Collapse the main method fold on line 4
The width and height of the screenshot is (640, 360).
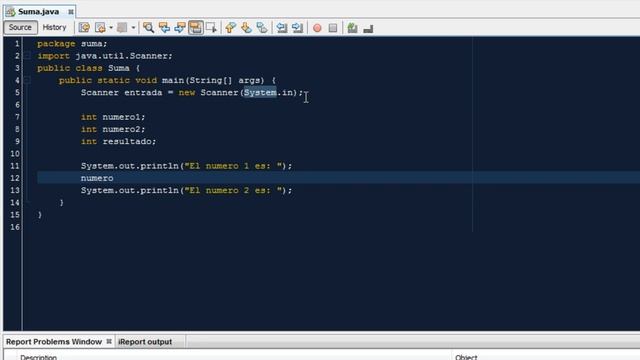click(27, 80)
